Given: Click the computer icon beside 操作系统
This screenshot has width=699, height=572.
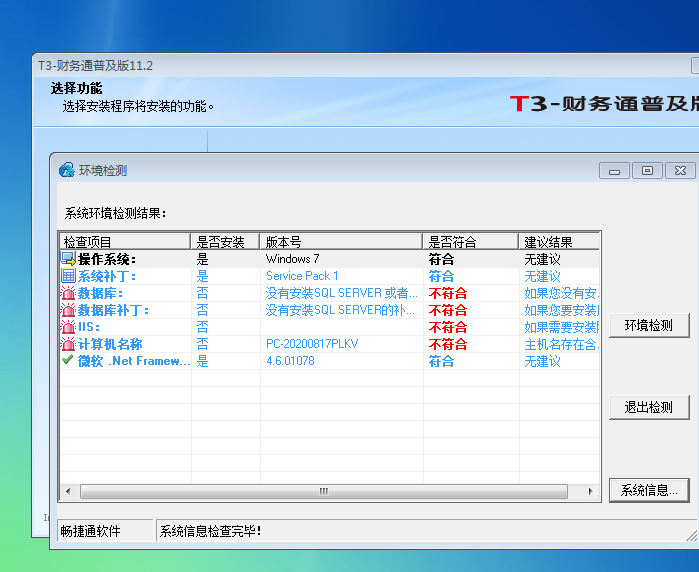Looking at the screenshot, I should (x=68, y=259).
